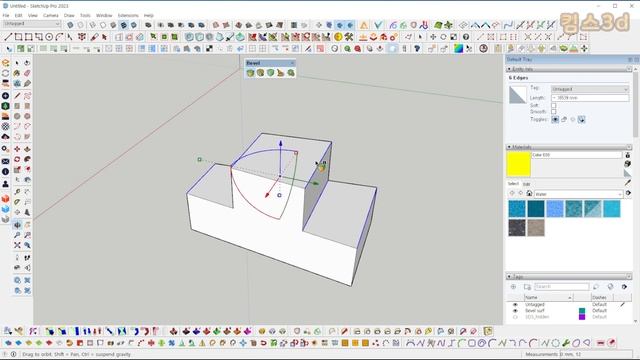The width and height of the screenshot is (640, 360).
Task: Open the Window menu
Action: pyautogui.click(x=104, y=16)
